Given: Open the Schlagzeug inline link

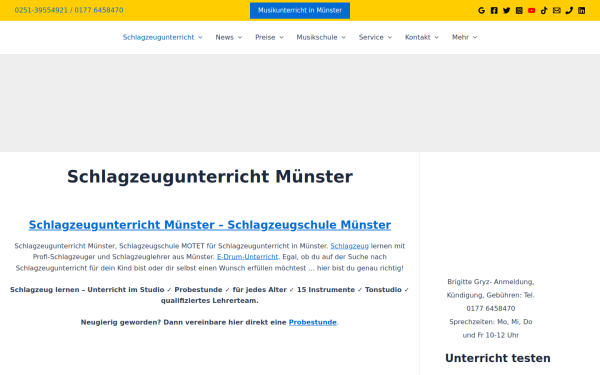Looking at the screenshot, I should 349,246.
